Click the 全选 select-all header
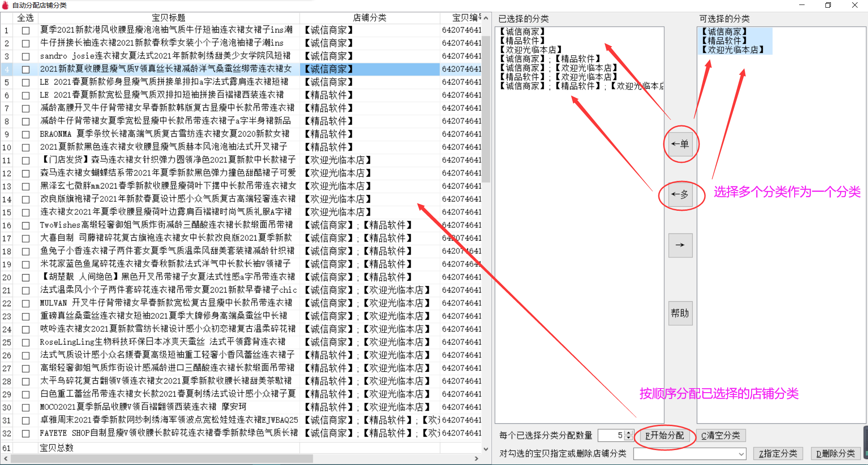The width and height of the screenshot is (868, 465). [x=25, y=18]
